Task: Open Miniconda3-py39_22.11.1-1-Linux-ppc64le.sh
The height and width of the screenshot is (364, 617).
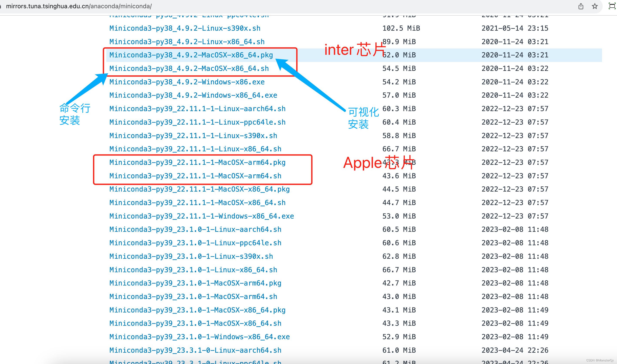Action: click(197, 122)
